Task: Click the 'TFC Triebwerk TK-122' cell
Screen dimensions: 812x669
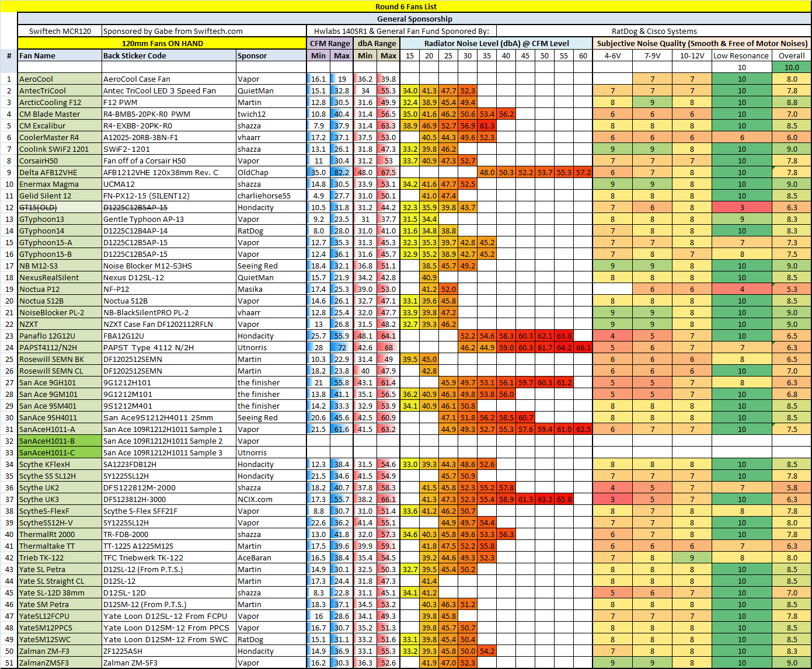Action: [x=169, y=557]
